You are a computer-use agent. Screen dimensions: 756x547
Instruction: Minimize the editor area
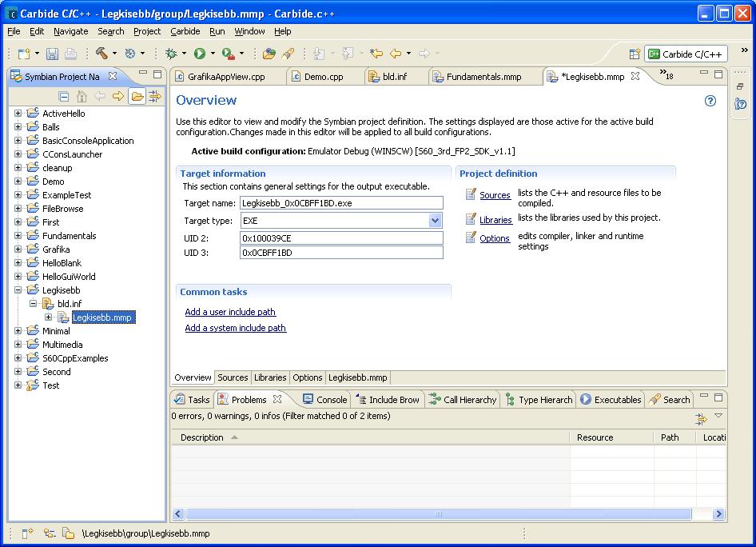(x=704, y=74)
